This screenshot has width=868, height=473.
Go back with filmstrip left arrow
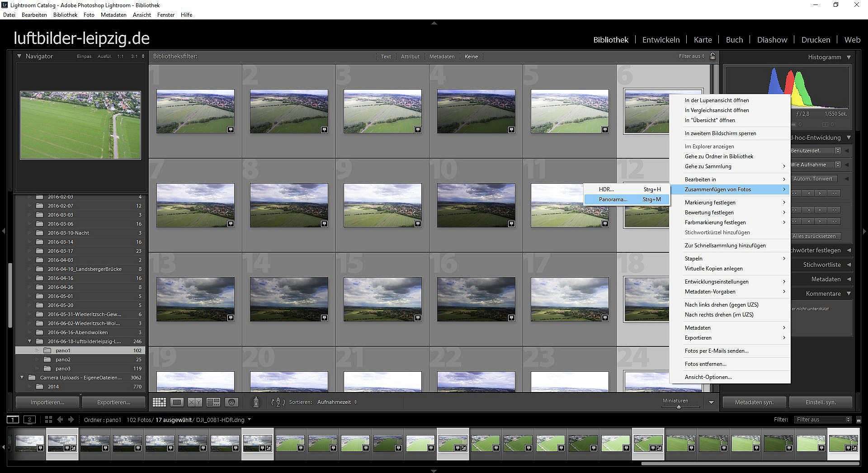coord(60,420)
